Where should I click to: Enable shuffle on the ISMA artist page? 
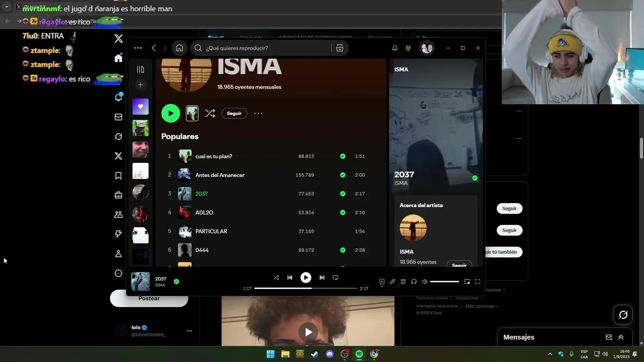click(210, 113)
